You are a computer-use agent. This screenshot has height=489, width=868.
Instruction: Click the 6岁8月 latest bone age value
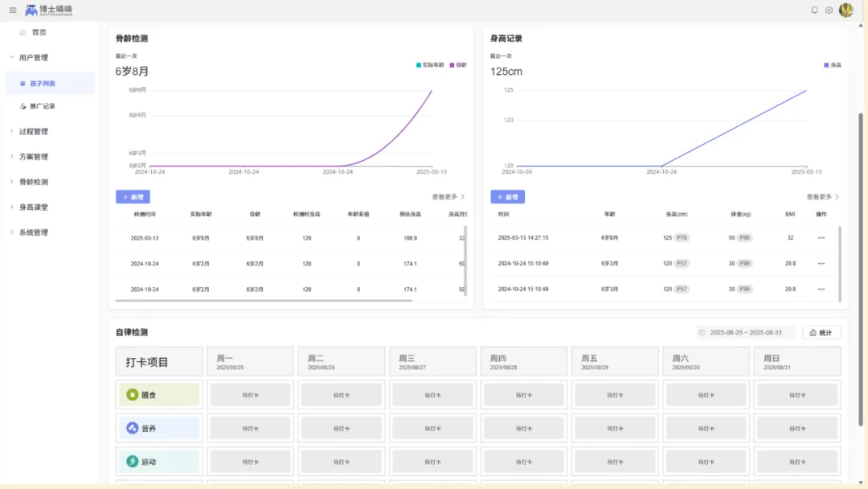point(132,72)
